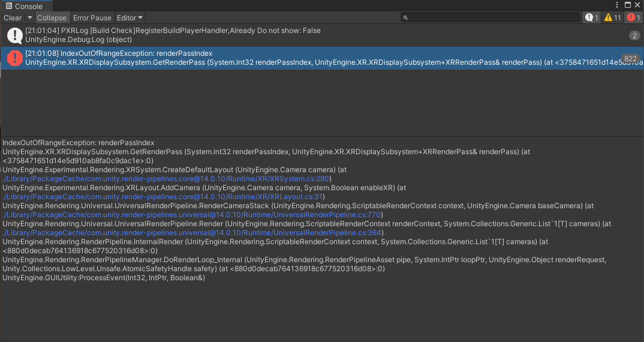Click the info icon of the PXRLog entry
Image resolution: width=644 pixels, height=342 pixels.
(x=15, y=35)
